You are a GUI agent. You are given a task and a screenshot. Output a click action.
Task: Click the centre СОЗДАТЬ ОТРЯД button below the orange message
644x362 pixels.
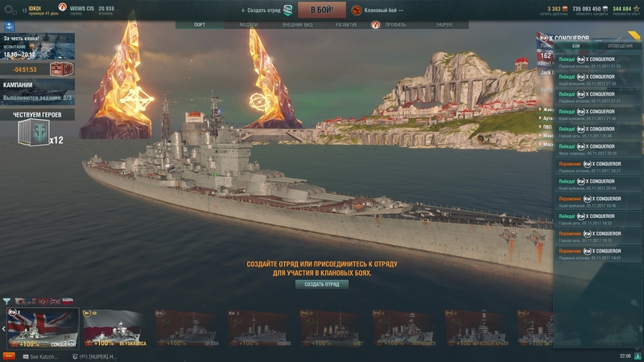click(322, 284)
